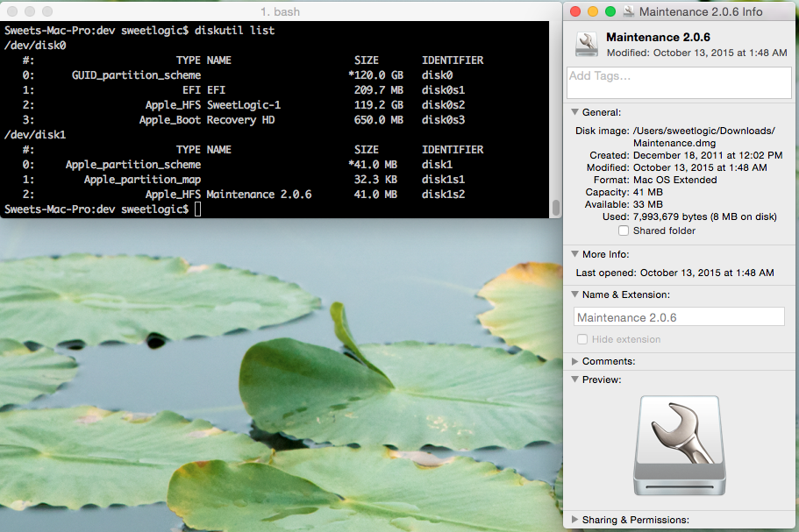
Task: Click 'diskutil list' command text in terminal
Action: coord(234,31)
